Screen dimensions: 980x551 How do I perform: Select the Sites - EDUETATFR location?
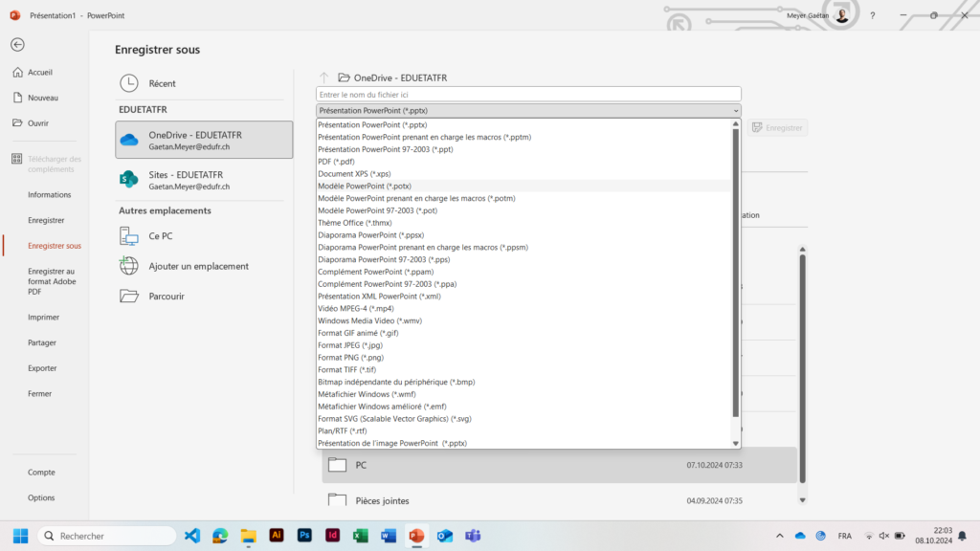pos(204,180)
